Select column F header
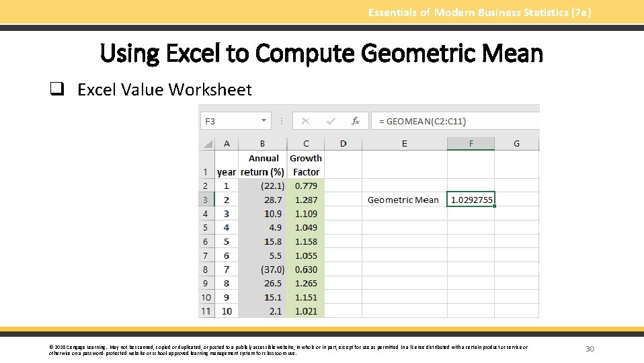Viewport: 644px width, 363px height. point(471,144)
